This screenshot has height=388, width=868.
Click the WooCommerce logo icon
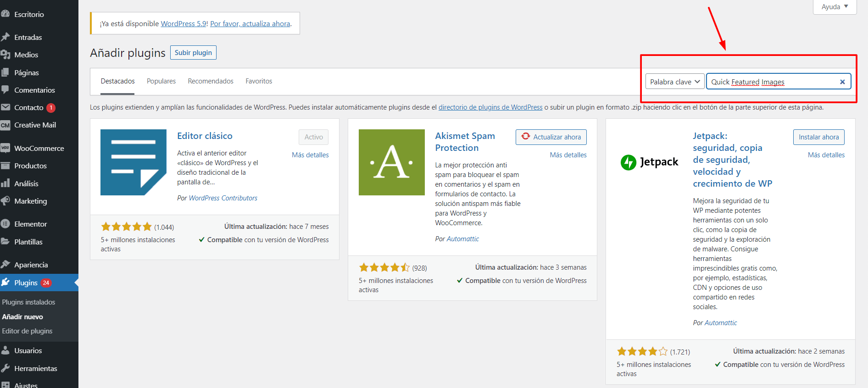[x=6, y=148]
